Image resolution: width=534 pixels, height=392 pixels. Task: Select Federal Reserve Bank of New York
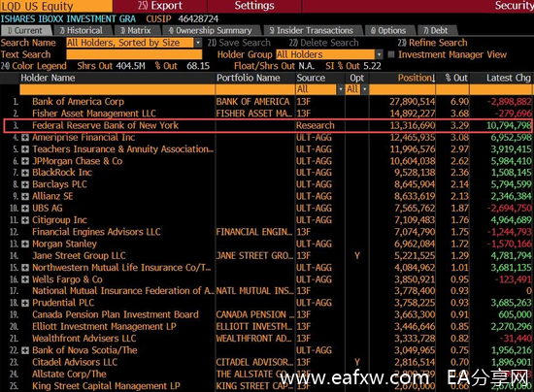point(105,125)
